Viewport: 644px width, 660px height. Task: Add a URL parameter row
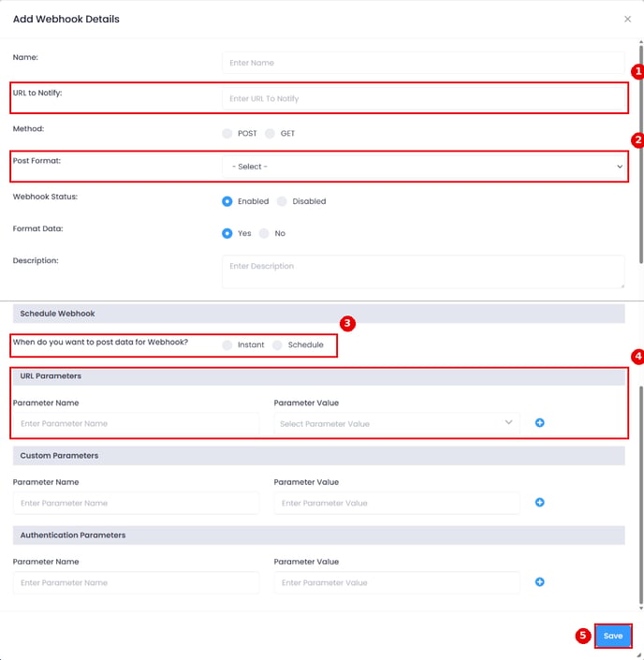pyautogui.click(x=539, y=422)
